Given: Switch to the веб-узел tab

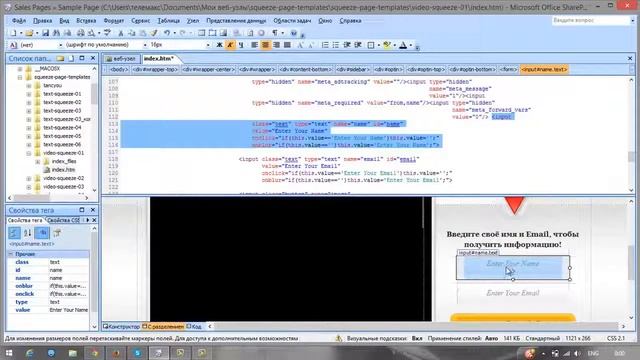Looking at the screenshot, I should click(121, 59).
